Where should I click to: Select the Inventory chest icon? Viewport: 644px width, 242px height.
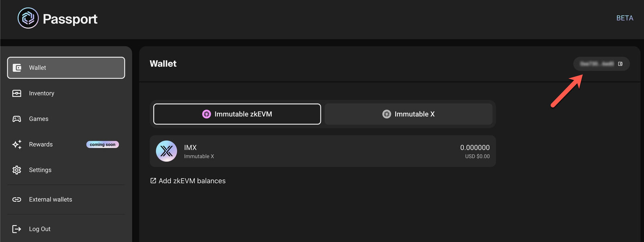(17, 93)
